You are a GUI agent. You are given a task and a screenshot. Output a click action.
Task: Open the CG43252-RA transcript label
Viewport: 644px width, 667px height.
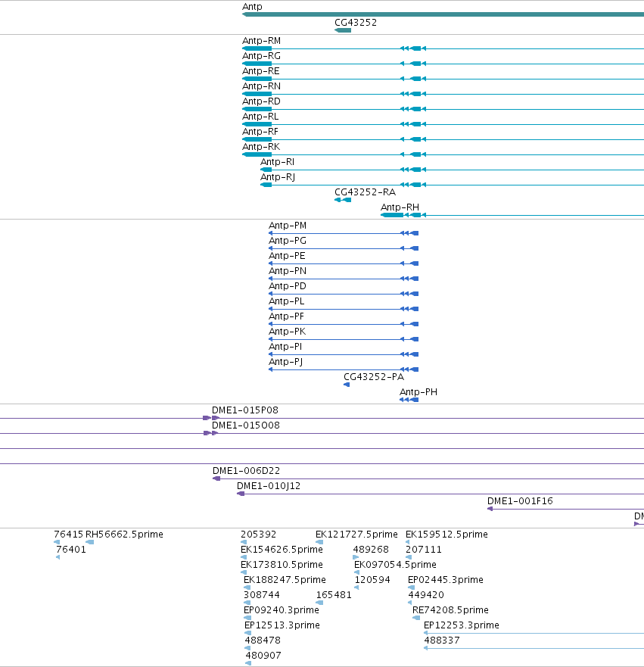(x=366, y=192)
